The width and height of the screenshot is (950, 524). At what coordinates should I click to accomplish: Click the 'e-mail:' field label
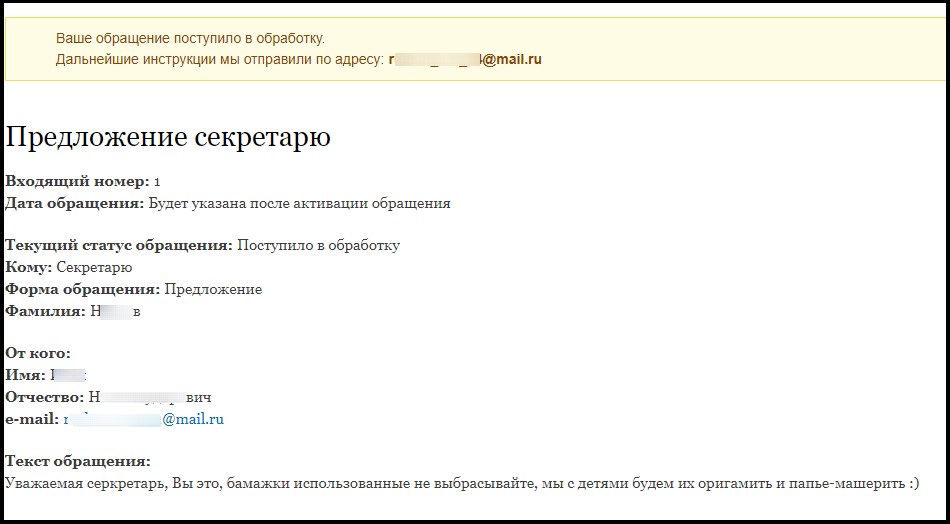(x=32, y=420)
